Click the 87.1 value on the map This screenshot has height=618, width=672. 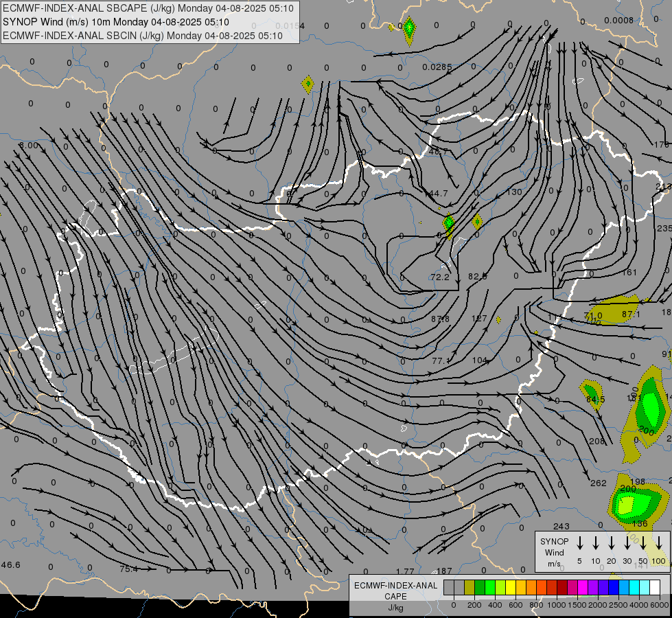click(631, 314)
